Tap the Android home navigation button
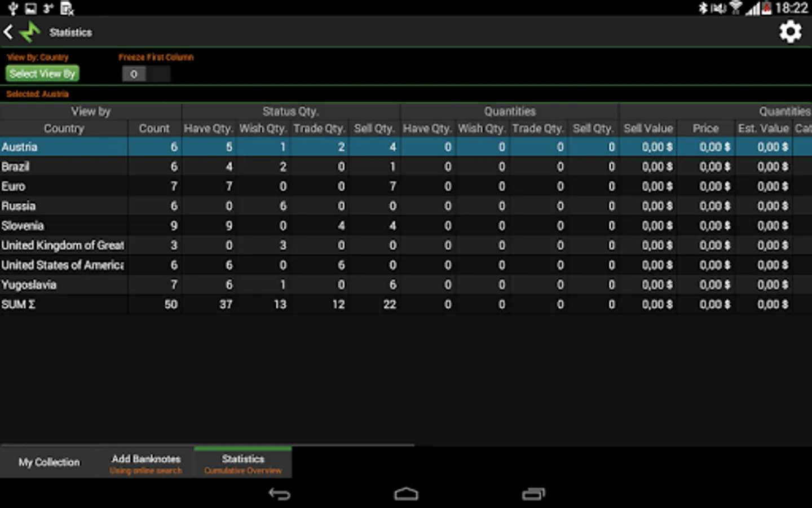Viewport: 812px width, 508px height. click(406, 494)
